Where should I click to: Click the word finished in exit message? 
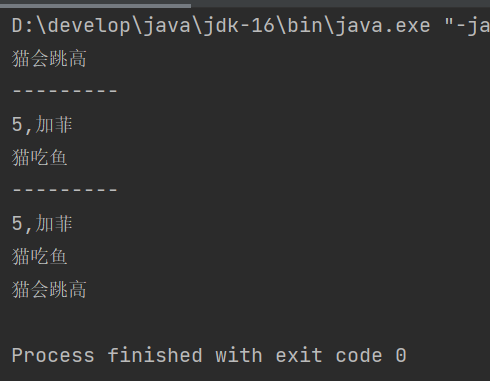point(155,355)
